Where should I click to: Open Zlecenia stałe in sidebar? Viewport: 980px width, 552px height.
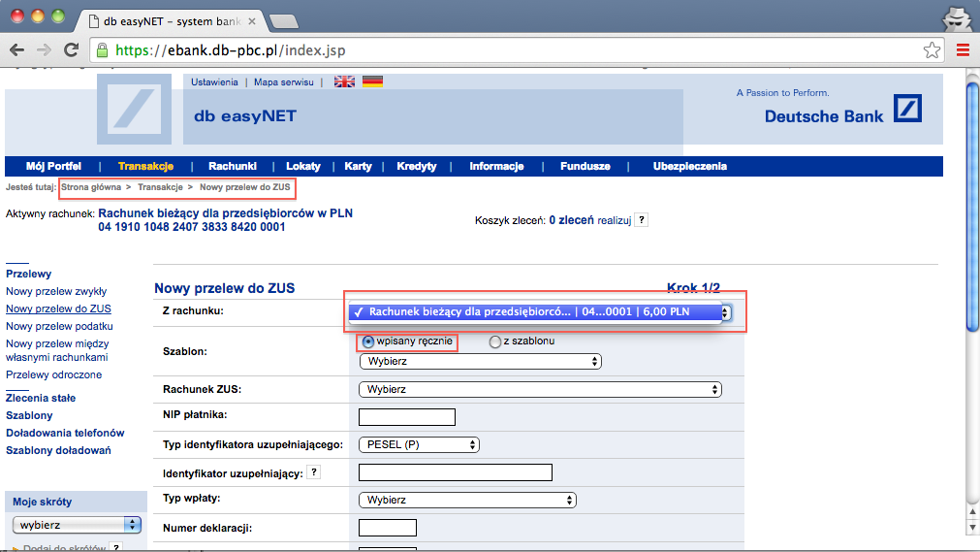pyautogui.click(x=41, y=398)
